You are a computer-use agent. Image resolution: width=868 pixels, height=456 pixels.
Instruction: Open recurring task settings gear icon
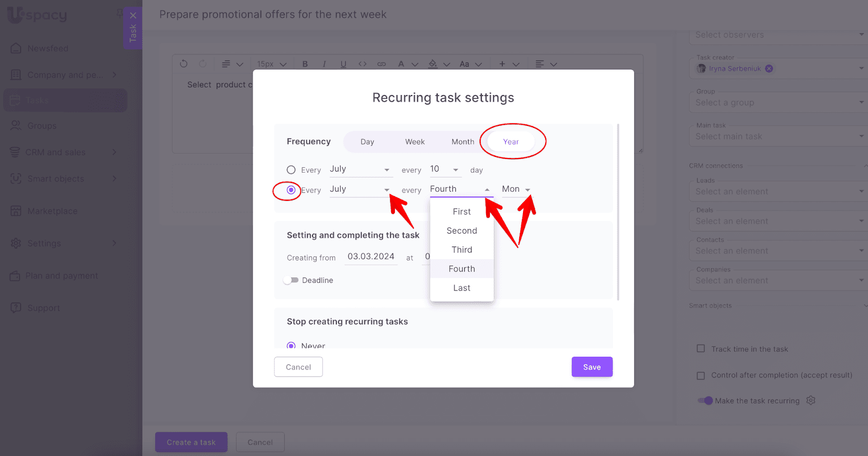point(810,401)
